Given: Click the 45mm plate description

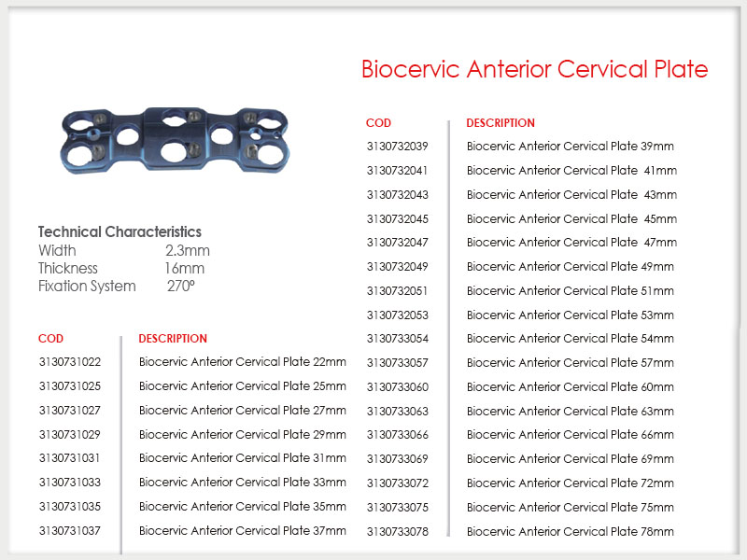Looking at the screenshot, I should click(571, 219).
